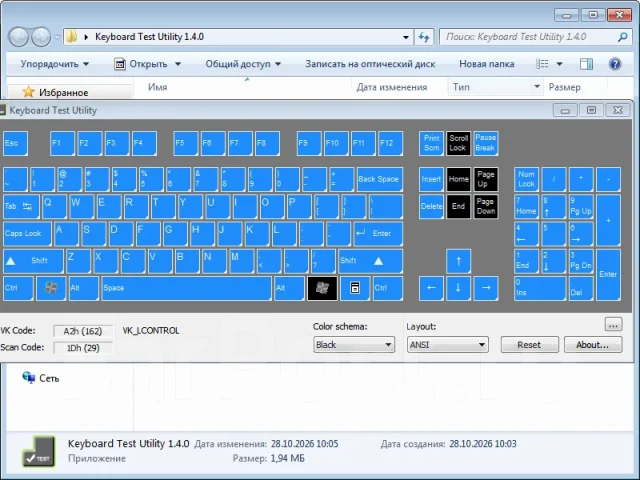640x480 pixels.
Task: Click the VK Code value field
Action: (83, 331)
